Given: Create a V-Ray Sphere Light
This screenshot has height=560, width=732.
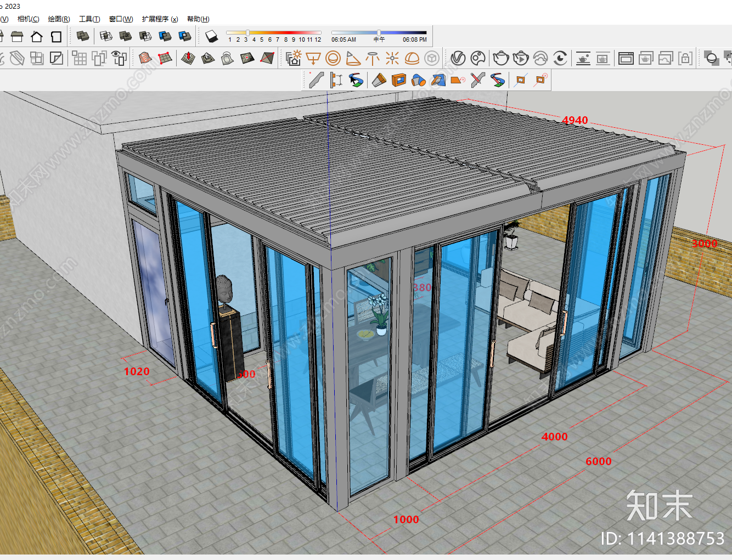Looking at the screenshot, I should [333, 58].
